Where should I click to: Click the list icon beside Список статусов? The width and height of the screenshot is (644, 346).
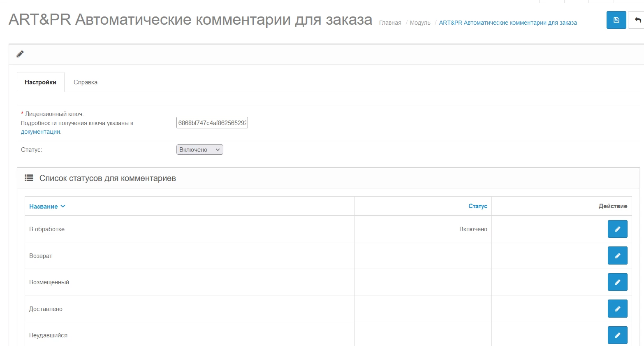coord(29,178)
